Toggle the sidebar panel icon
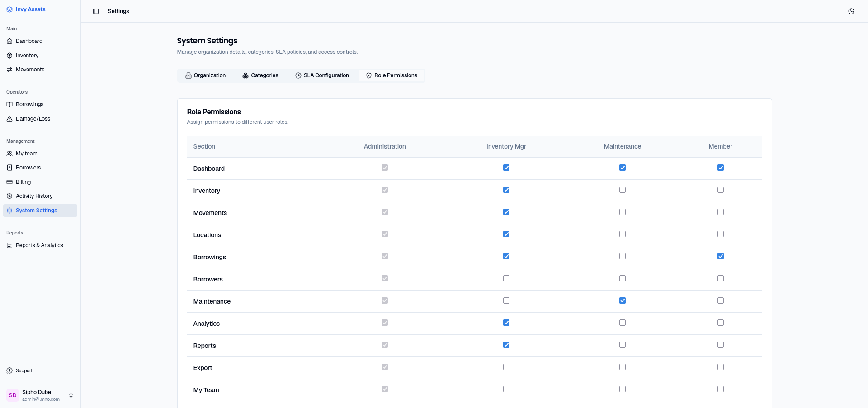 96,11
